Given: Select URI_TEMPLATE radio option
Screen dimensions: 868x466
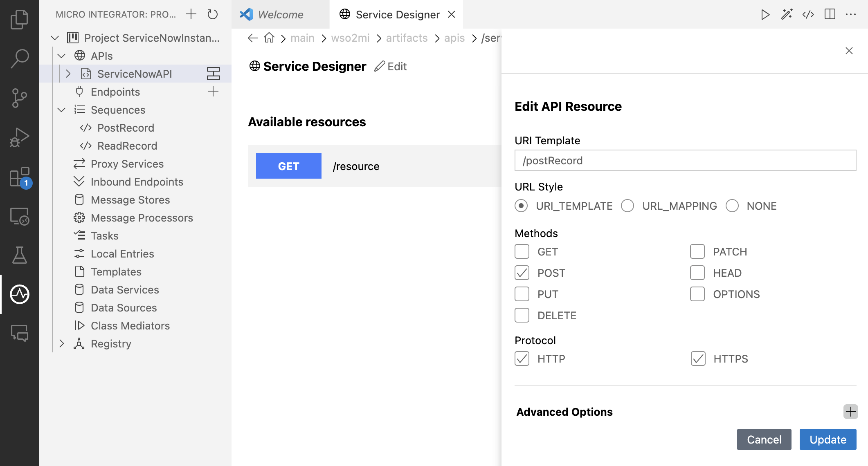Looking at the screenshot, I should coord(521,206).
